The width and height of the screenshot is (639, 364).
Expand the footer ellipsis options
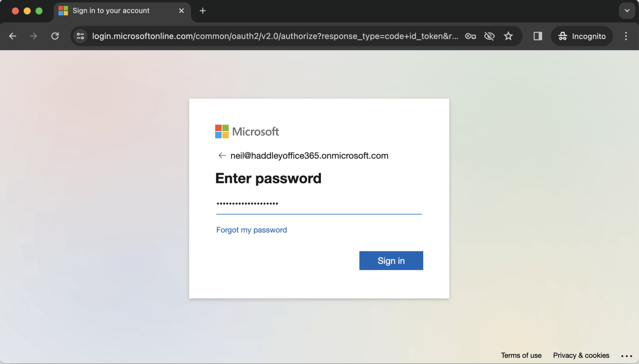coord(626,356)
